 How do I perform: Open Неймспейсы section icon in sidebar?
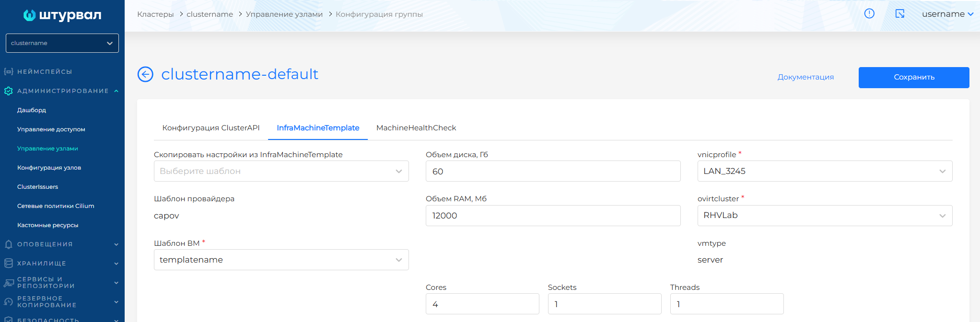(8, 72)
